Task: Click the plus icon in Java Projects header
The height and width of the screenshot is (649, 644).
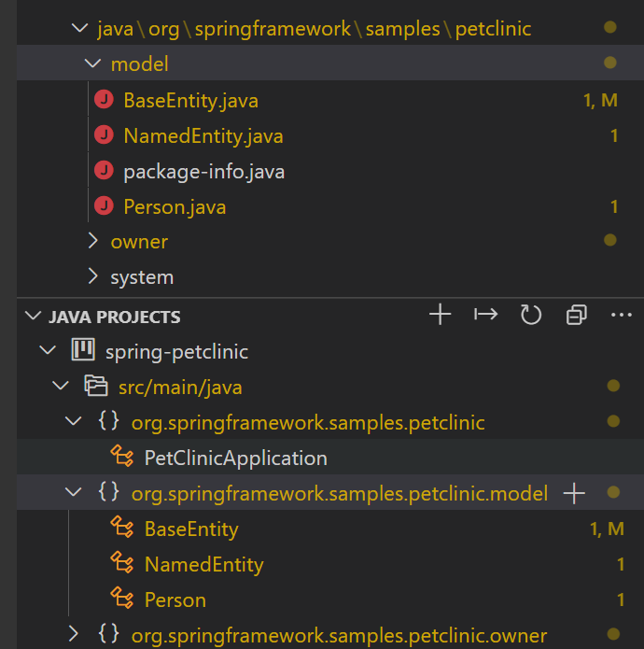Action: [x=440, y=316]
